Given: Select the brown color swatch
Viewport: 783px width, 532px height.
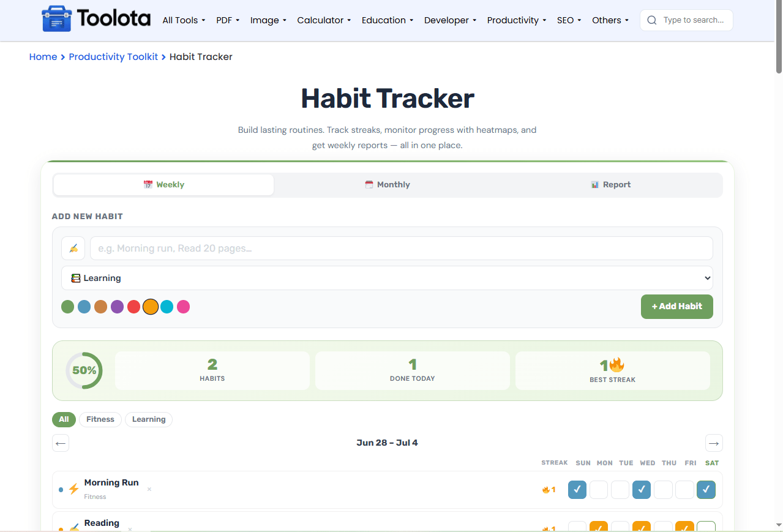Looking at the screenshot, I should (x=101, y=307).
